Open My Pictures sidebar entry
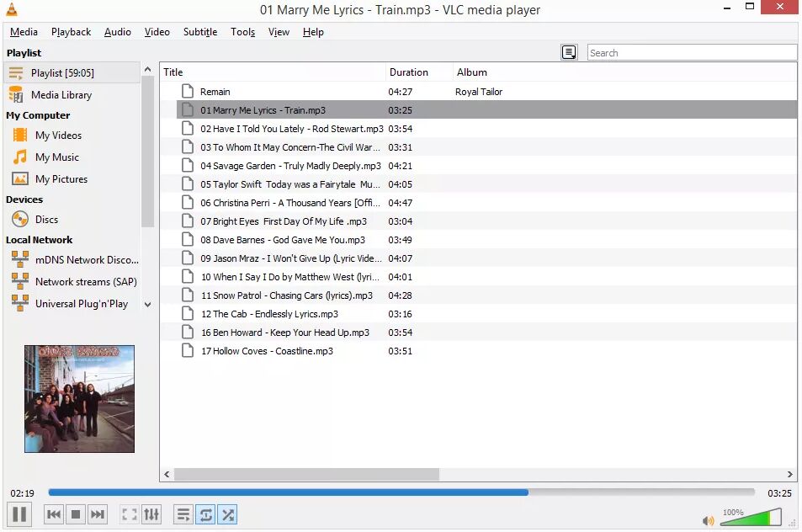This screenshot has width=802, height=532. tap(72, 179)
